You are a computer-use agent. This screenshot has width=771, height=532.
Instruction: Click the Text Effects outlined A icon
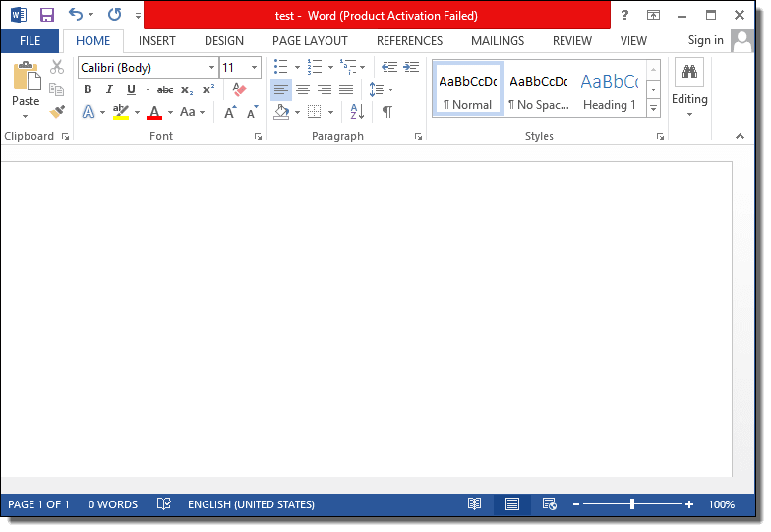(89, 112)
